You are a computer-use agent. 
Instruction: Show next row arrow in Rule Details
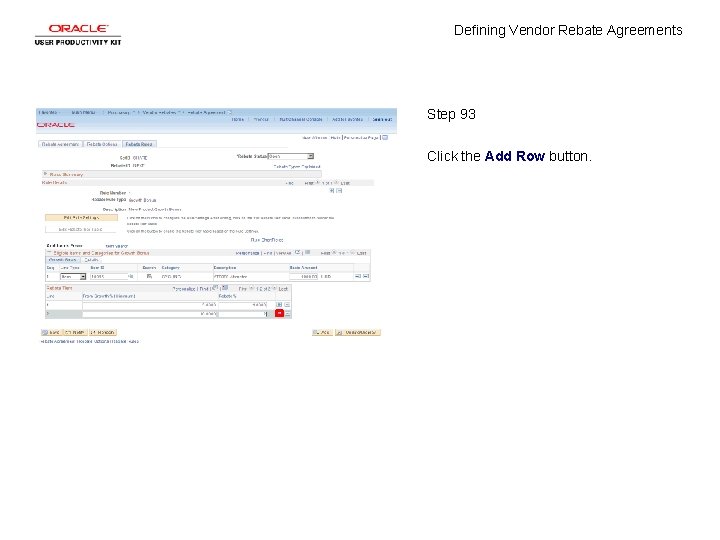tap(336, 182)
